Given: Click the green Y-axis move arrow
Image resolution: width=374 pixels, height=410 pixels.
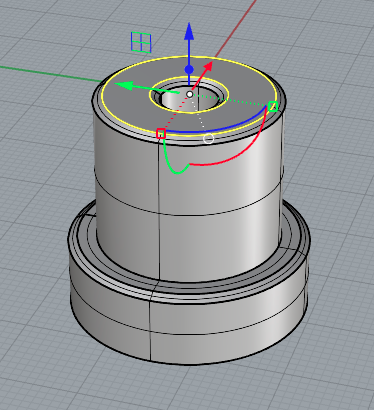Looking at the screenshot, I should tap(124, 85).
